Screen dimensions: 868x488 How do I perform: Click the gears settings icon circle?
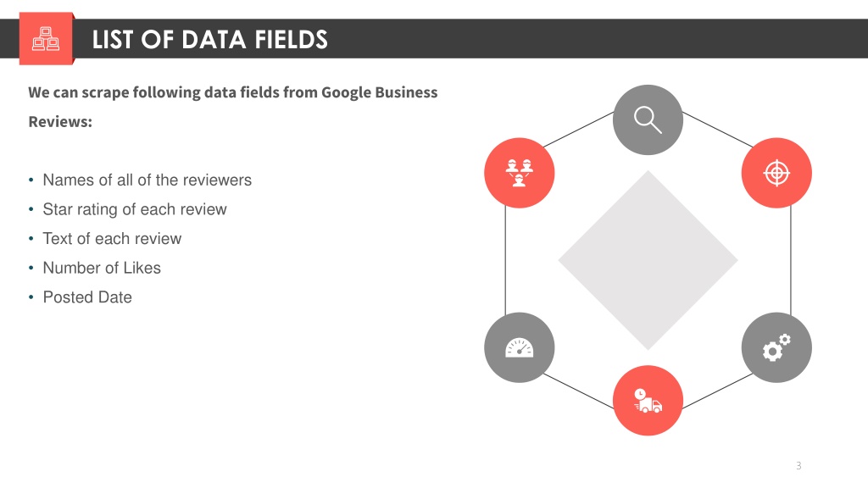point(776,347)
